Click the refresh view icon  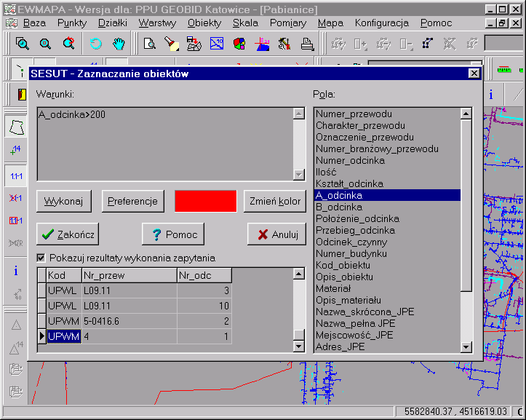tap(96, 44)
